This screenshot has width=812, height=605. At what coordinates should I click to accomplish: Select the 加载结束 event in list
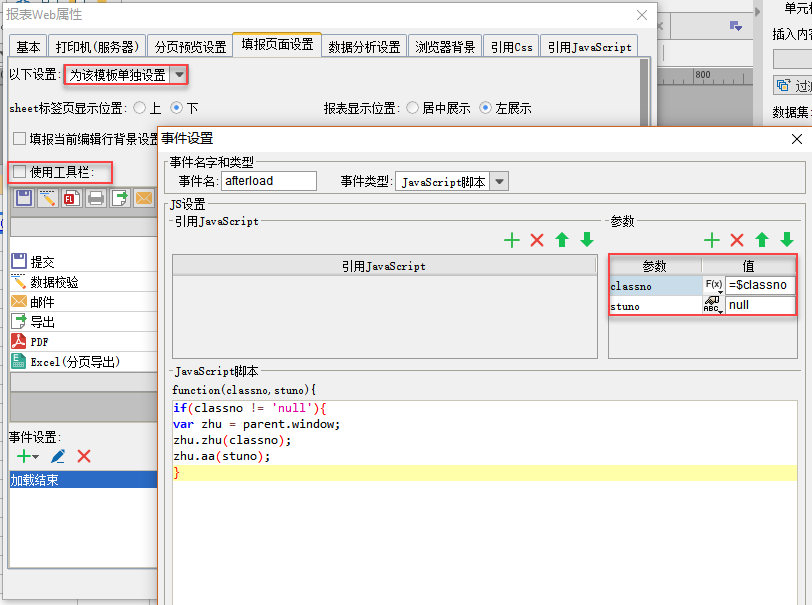tap(83, 480)
